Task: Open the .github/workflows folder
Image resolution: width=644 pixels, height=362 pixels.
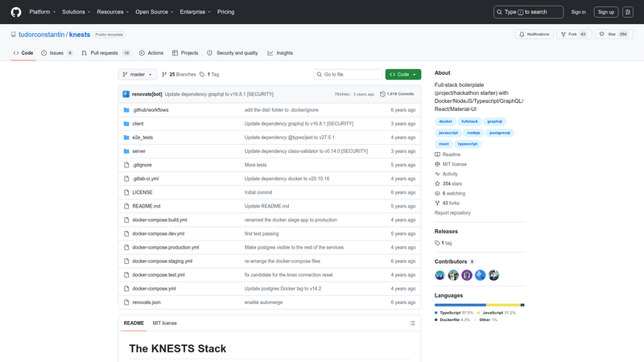Action: (151, 110)
